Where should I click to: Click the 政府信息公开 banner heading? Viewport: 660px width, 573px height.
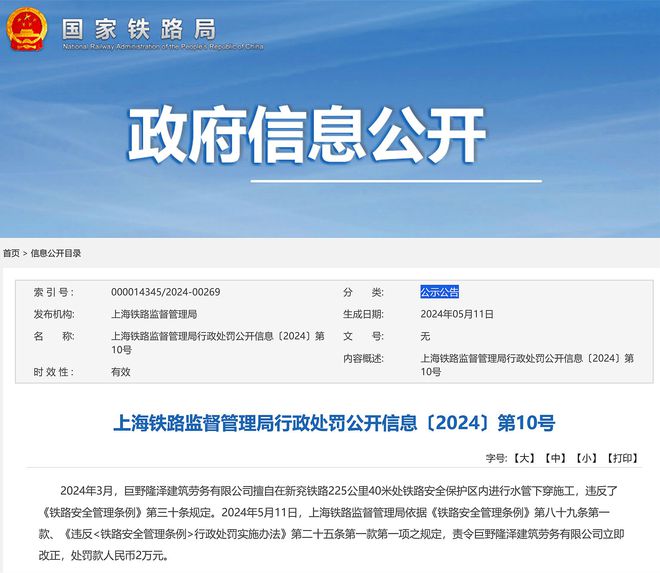pyautogui.click(x=306, y=135)
